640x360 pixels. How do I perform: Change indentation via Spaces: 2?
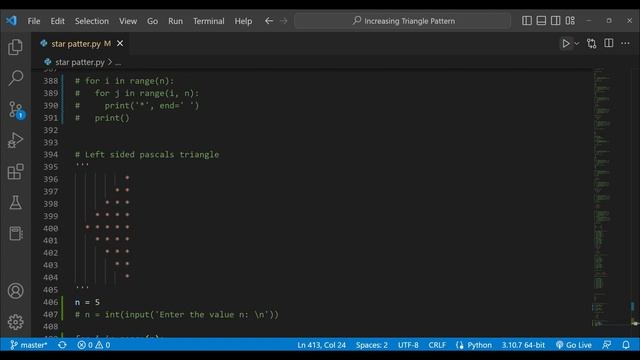coord(371,345)
